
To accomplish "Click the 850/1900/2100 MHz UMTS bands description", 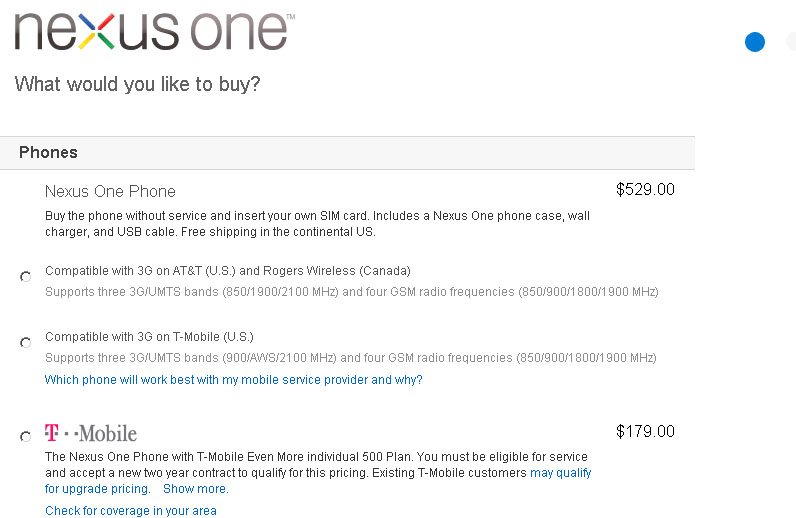I will 352,292.
